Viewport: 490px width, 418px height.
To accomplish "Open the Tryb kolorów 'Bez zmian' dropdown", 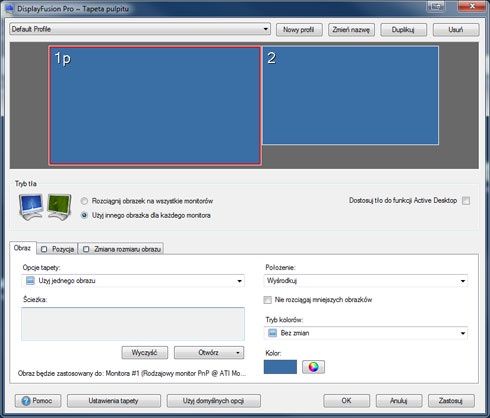I will pos(366,333).
